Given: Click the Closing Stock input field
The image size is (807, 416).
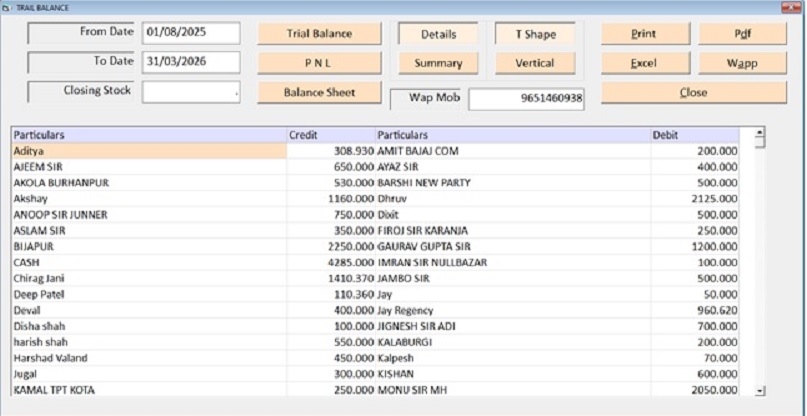Looking at the screenshot, I should pos(191,92).
